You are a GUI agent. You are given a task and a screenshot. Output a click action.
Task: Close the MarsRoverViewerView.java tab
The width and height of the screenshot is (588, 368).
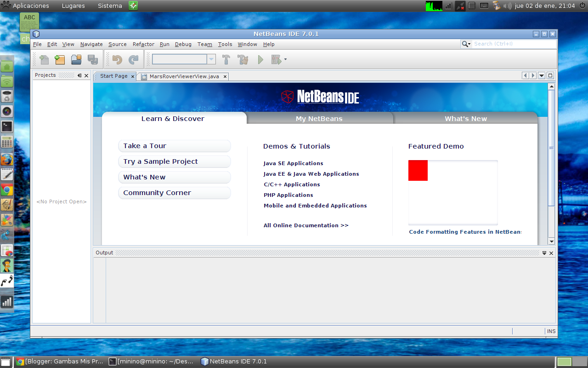[225, 76]
